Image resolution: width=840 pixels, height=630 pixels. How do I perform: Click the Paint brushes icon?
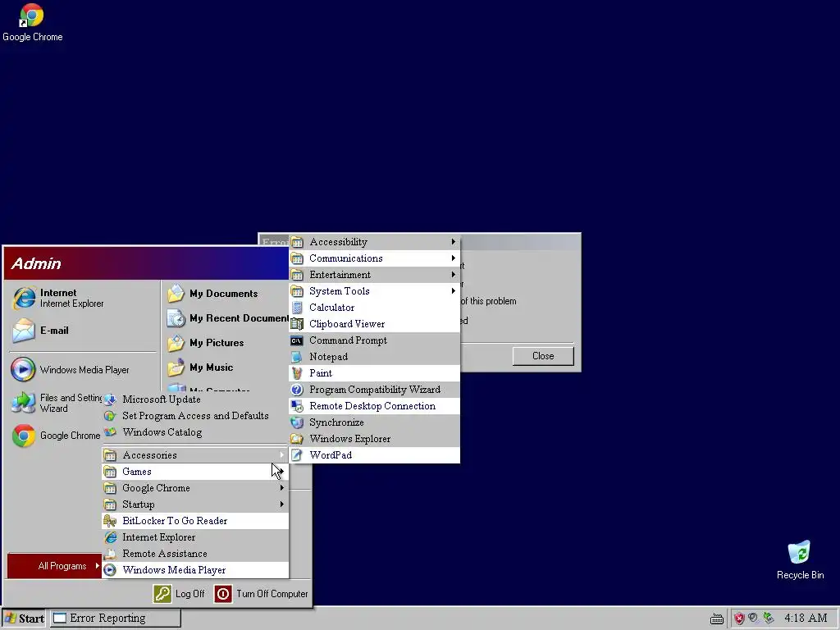pyautogui.click(x=297, y=373)
